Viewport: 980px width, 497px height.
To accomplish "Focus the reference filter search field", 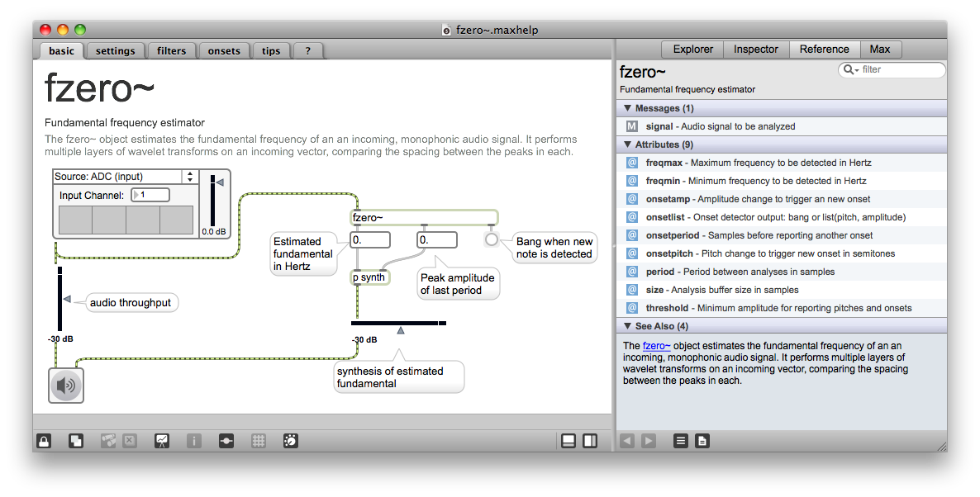I will 892,70.
